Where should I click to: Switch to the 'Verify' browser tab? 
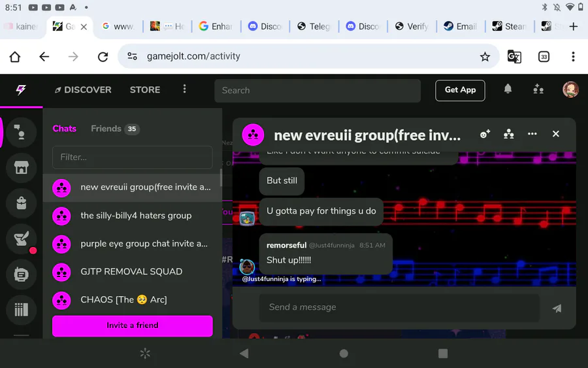(x=412, y=26)
